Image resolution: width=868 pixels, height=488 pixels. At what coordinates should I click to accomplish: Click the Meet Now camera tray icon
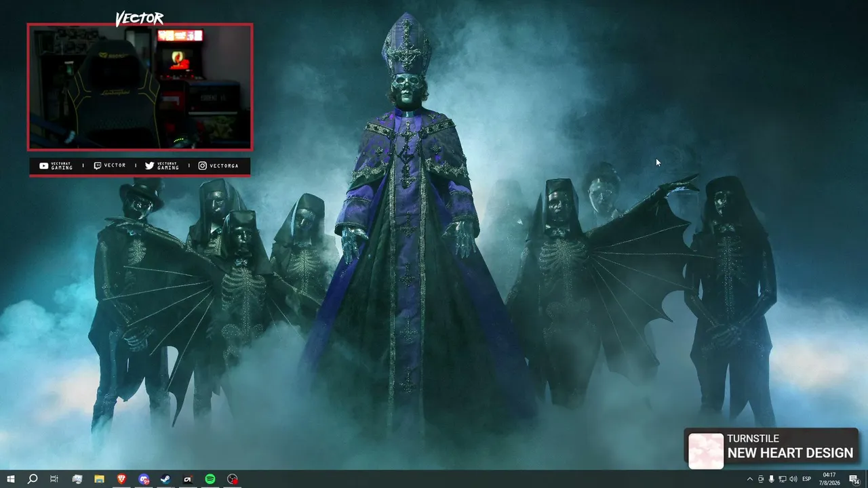click(x=761, y=479)
